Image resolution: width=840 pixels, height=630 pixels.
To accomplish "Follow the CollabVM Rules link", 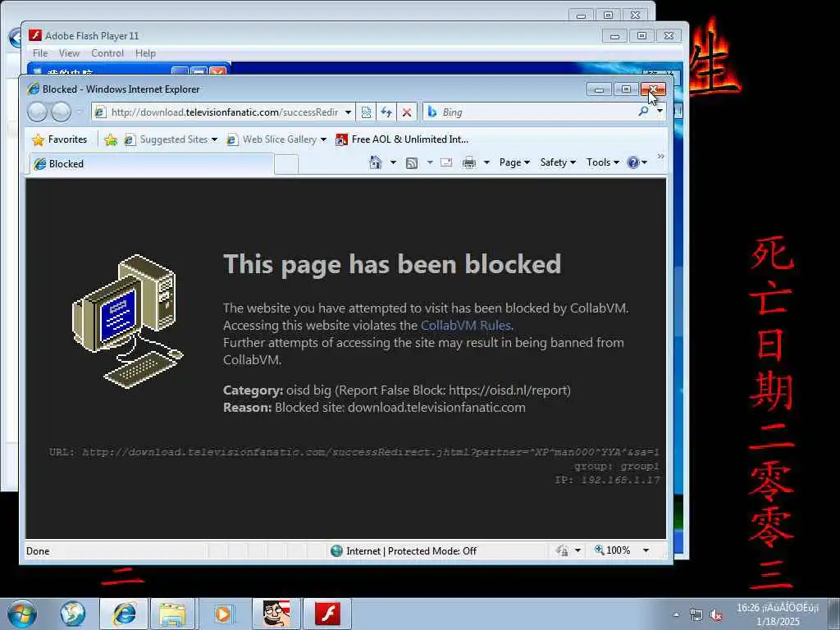I will pyautogui.click(x=466, y=325).
